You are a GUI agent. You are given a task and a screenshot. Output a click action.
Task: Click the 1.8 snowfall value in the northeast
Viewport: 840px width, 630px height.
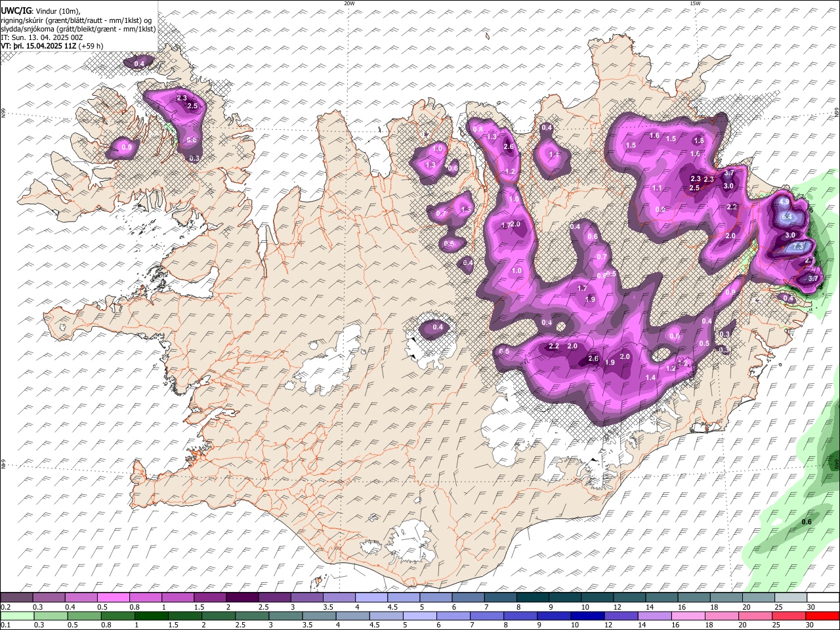point(699,140)
